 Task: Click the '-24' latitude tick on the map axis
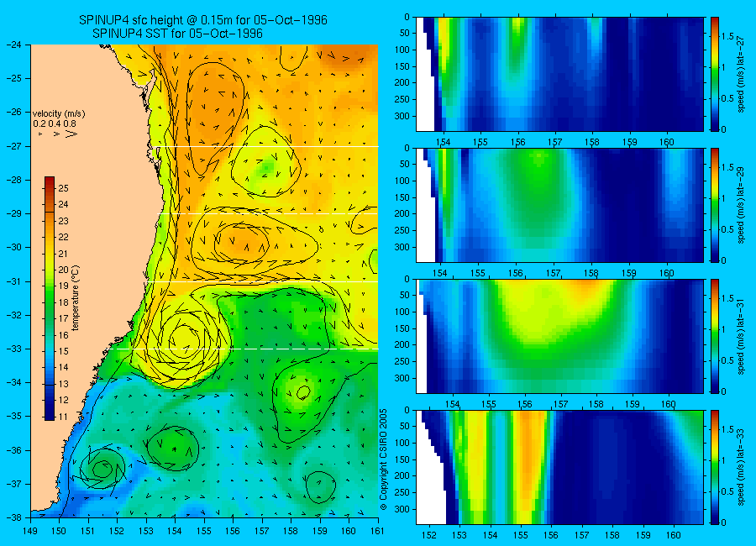[x=14, y=45]
